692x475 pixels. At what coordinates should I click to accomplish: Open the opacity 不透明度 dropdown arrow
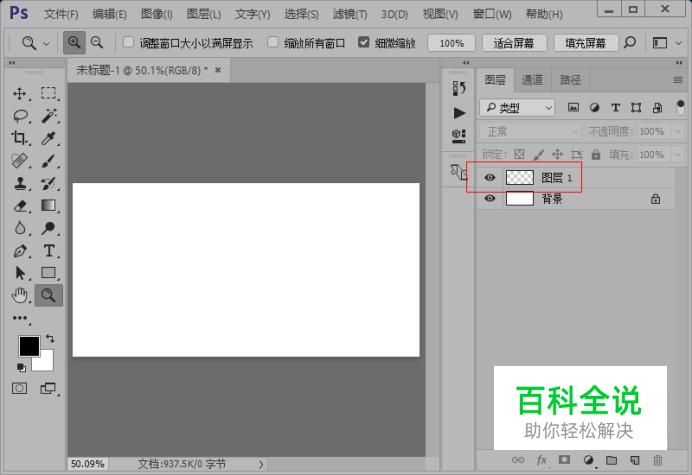click(x=677, y=131)
